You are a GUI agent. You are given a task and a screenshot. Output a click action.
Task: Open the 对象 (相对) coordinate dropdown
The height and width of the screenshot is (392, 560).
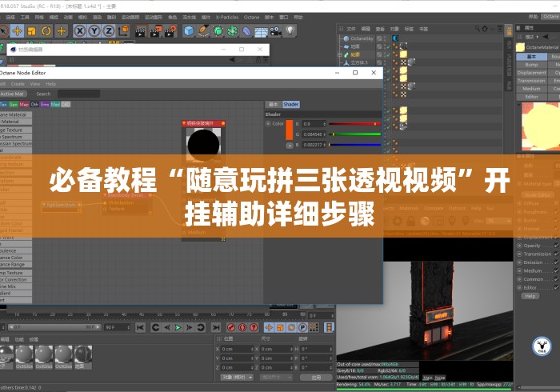click(x=237, y=378)
